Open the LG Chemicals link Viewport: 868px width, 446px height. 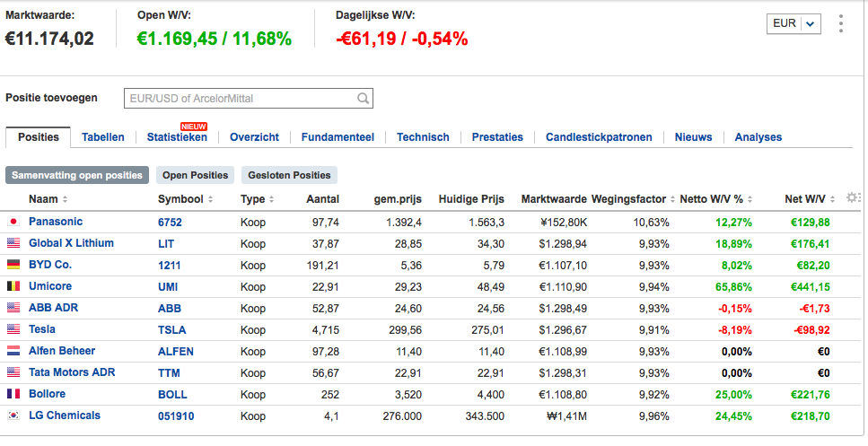tap(65, 415)
